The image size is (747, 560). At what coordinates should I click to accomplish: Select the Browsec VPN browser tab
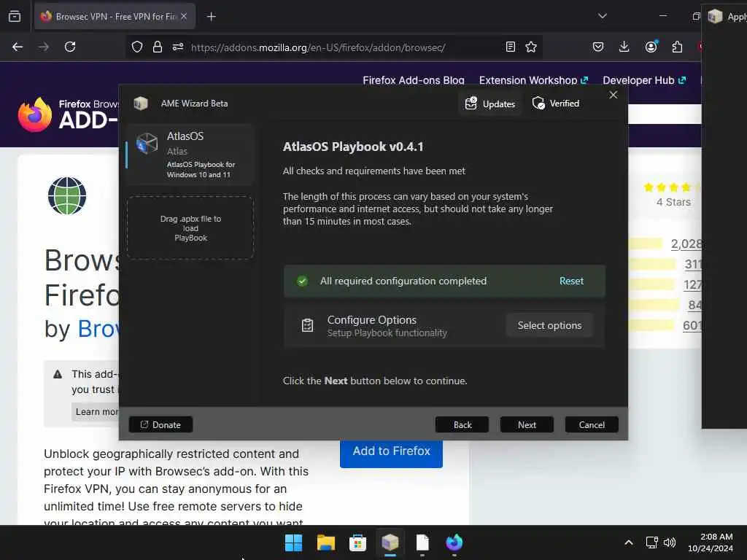coord(115,16)
